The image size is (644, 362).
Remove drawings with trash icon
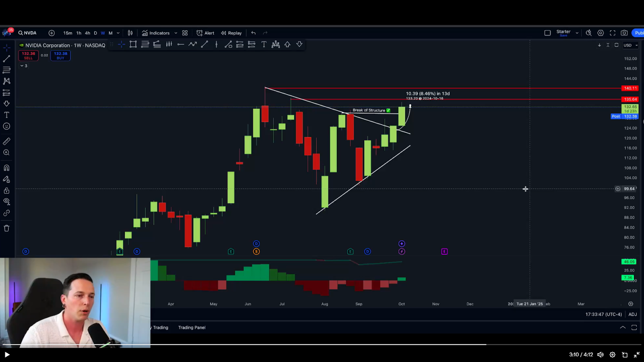click(x=6, y=228)
